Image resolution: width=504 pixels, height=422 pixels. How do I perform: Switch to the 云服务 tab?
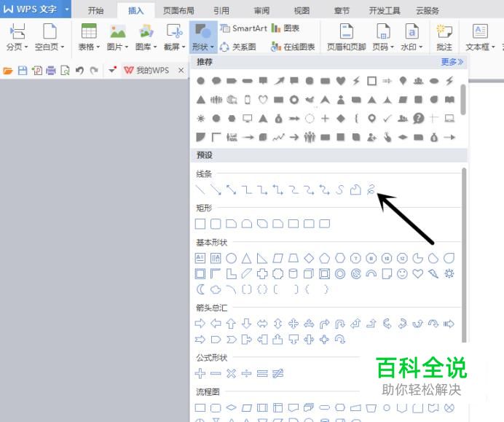tap(428, 11)
